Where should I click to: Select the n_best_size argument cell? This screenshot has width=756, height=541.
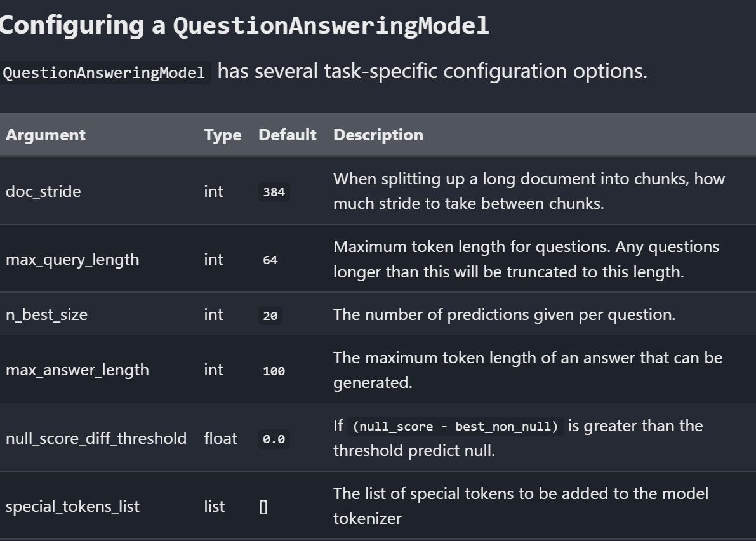coord(46,314)
